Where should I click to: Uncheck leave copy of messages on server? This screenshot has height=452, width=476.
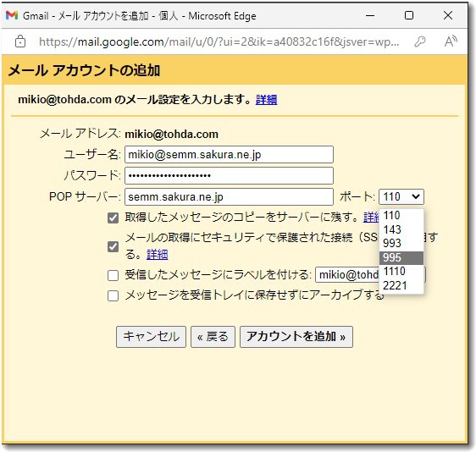click(113, 218)
